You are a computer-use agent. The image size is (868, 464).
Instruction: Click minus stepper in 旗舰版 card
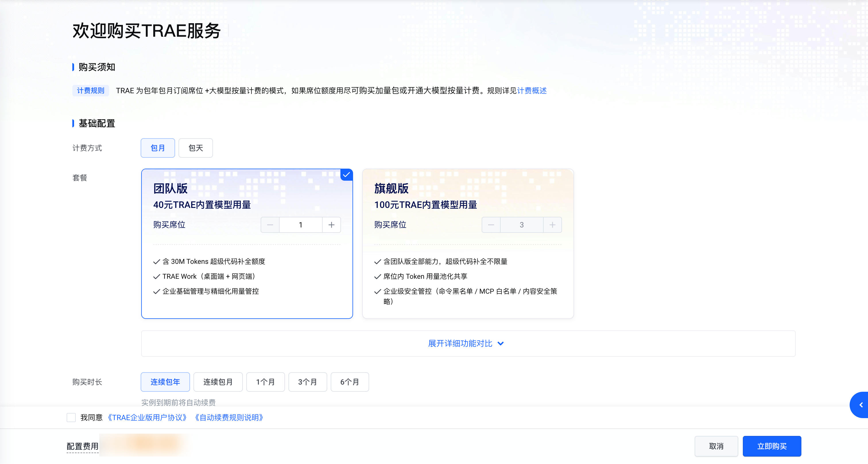coord(491,225)
